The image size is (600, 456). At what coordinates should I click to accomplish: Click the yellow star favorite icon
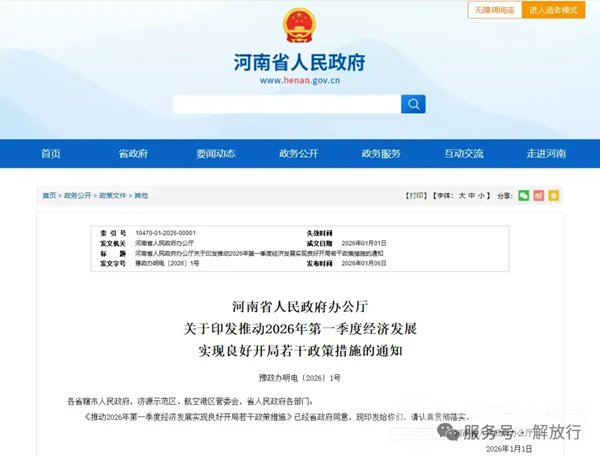[553, 196]
